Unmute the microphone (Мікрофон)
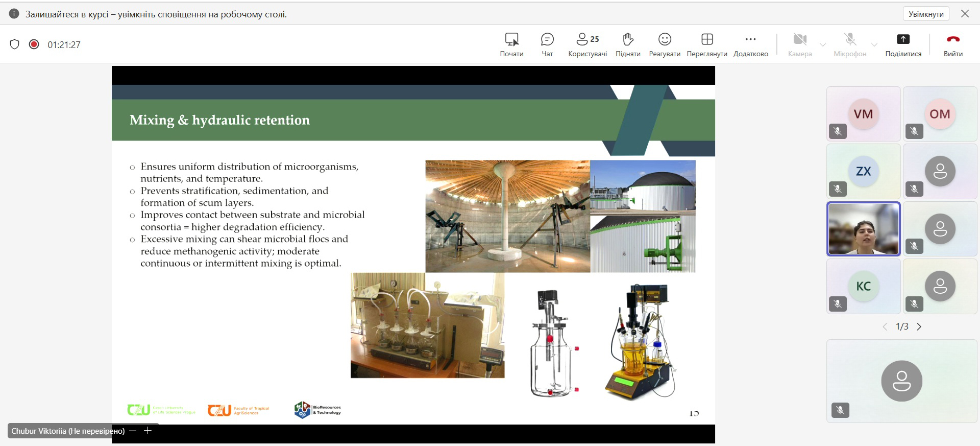980x446 pixels. tap(850, 44)
